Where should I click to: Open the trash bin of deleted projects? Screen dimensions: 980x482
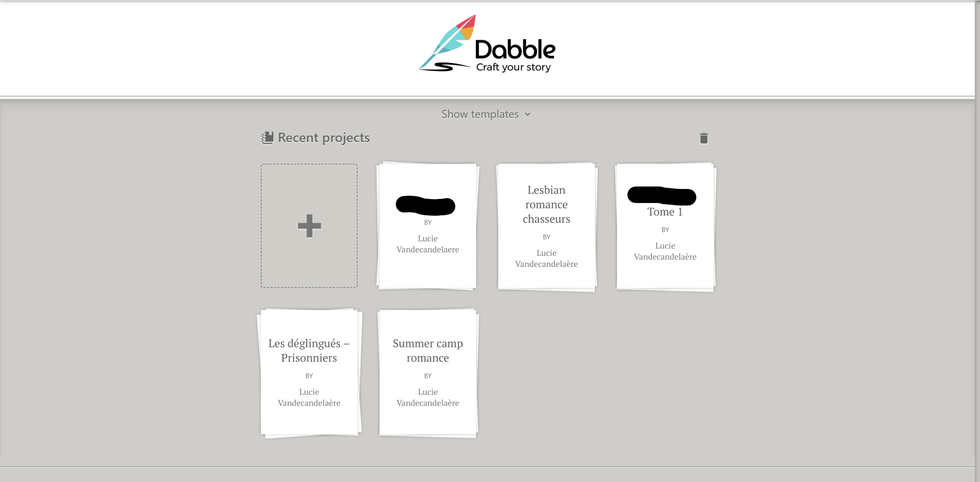click(x=704, y=138)
